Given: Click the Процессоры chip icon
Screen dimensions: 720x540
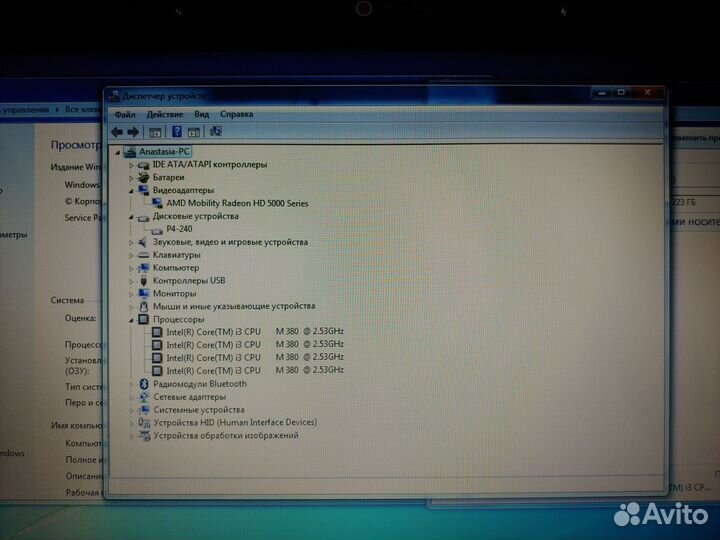Looking at the screenshot, I should [x=144, y=319].
